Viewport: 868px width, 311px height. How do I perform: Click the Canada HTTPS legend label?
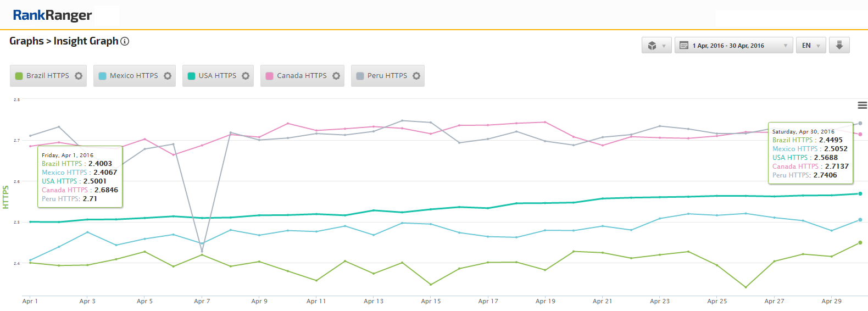pyautogui.click(x=301, y=76)
